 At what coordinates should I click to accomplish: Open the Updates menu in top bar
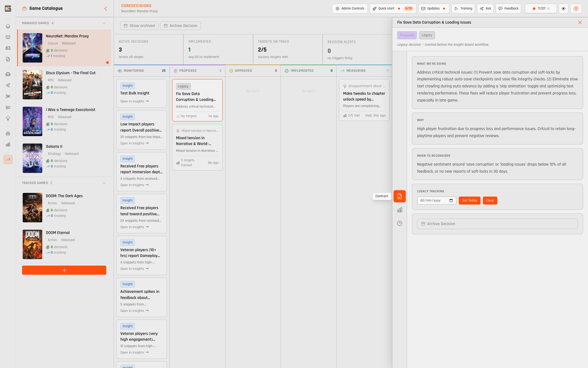(433, 9)
